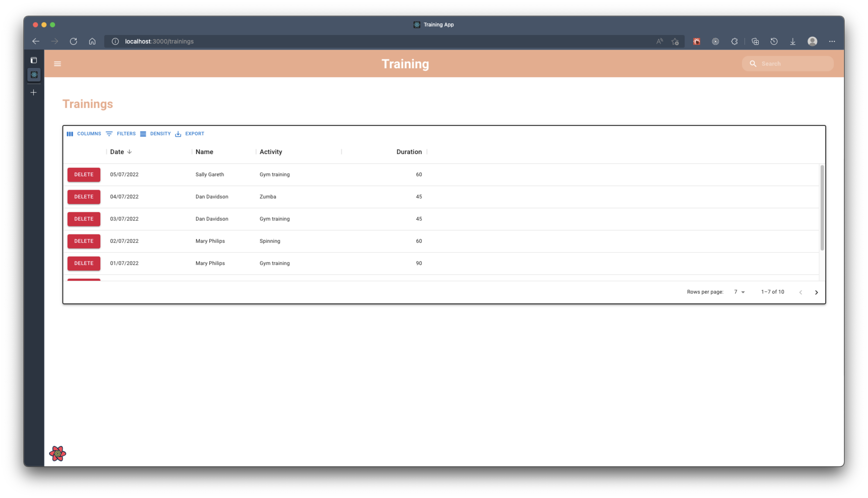The width and height of the screenshot is (868, 498).
Task: Navigate back using the browser back arrow
Action: [x=36, y=41]
